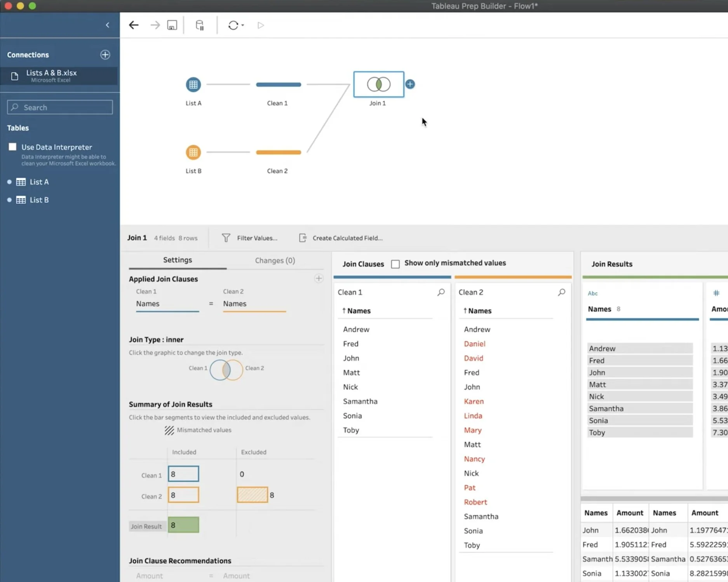Click the horizontal scrollbar under Join Results
The height and width of the screenshot is (582, 728).
tap(654, 499)
